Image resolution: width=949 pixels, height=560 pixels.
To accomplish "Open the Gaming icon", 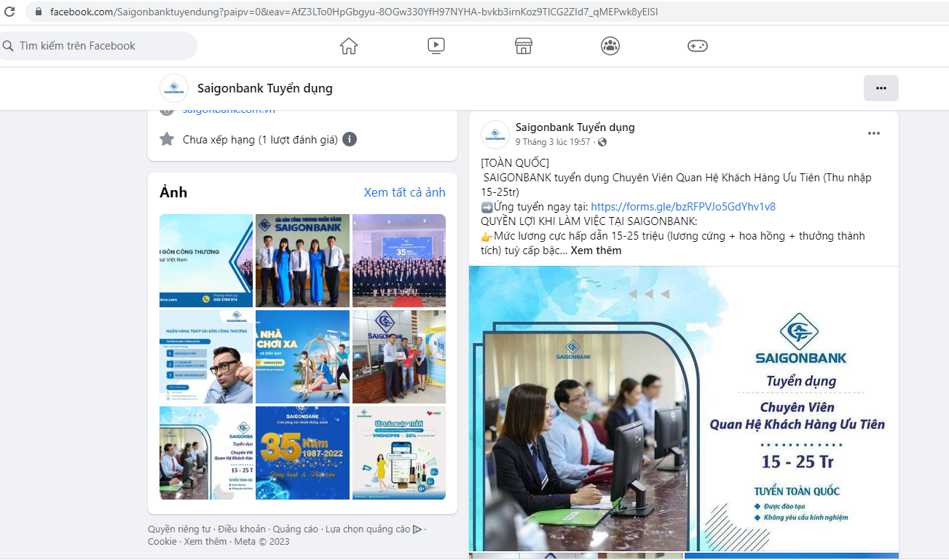I will (698, 46).
